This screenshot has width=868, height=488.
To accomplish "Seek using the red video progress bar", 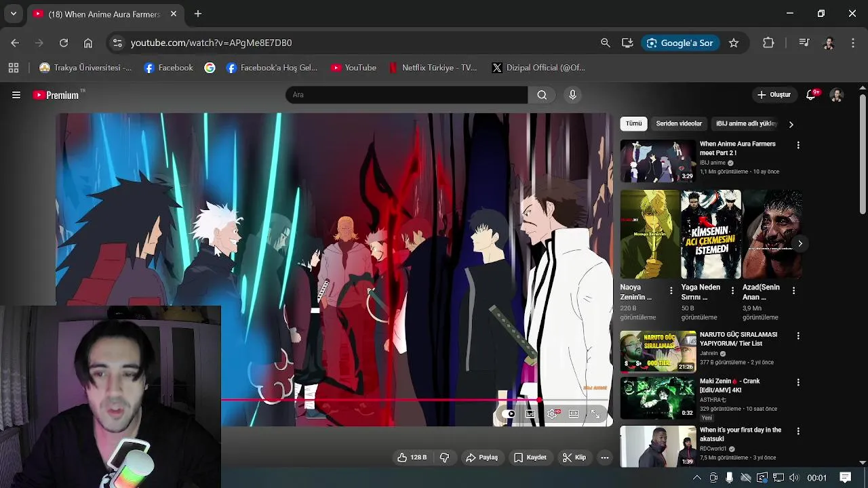I will point(380,400).
